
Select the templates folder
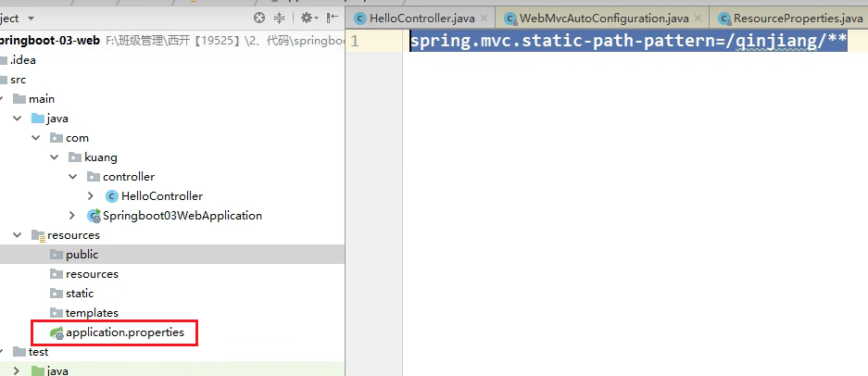coord(92,313)
